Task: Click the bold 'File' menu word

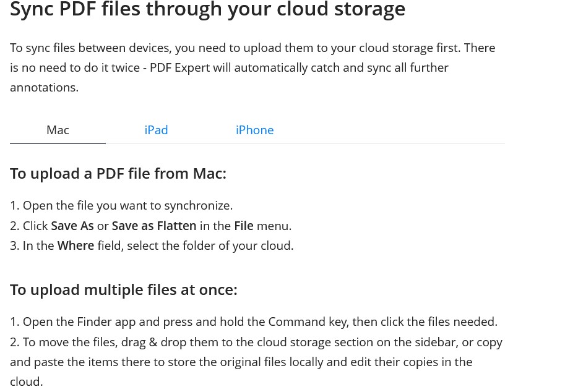Action: pos(244,226)
